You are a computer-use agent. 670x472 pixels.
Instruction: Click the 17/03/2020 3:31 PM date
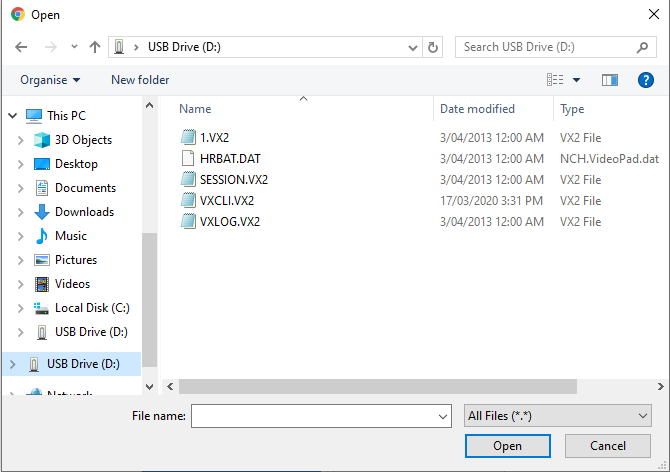click(x=491, y=200)
